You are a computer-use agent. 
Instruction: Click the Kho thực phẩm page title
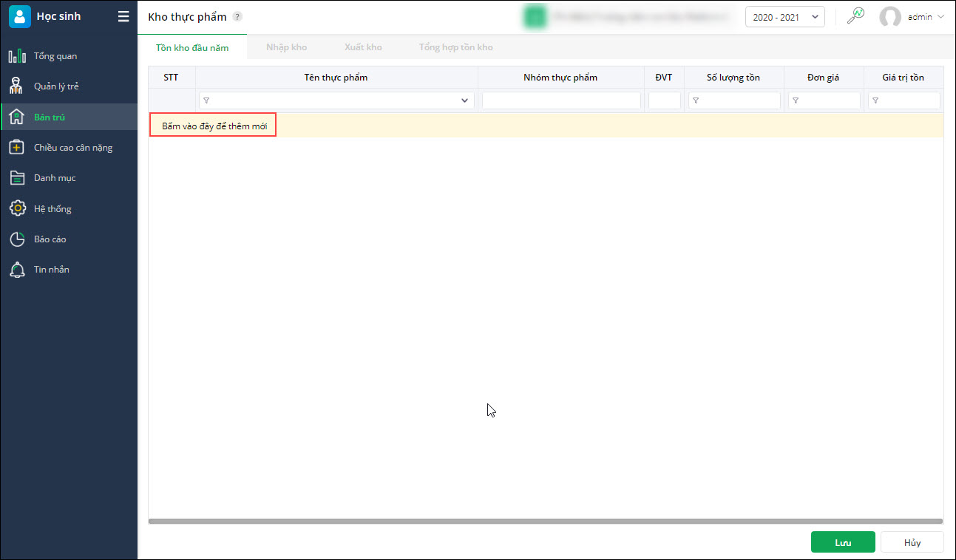coord(187,17)
